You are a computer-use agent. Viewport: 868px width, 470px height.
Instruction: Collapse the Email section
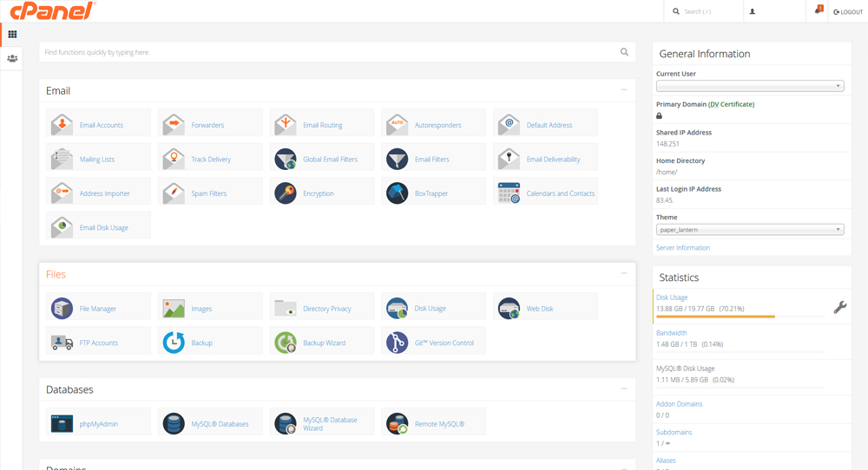tap(623, 90)
